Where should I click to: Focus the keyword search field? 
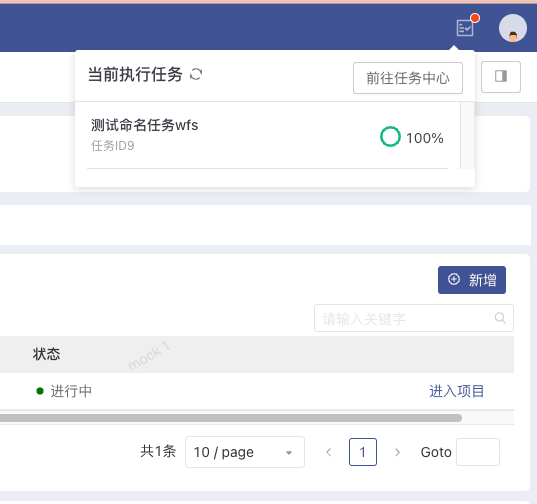pyautogui.click(x=414, y=318)
